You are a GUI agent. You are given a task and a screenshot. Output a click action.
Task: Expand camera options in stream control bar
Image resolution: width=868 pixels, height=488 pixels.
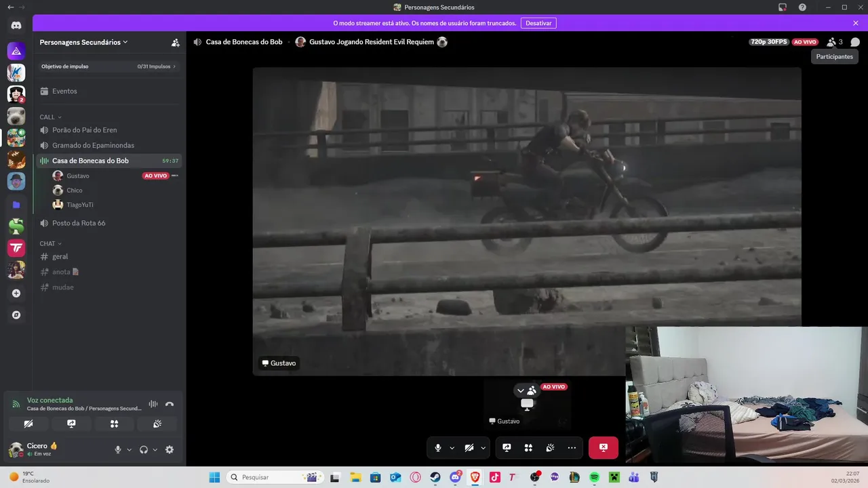click(x=484, y=448)
